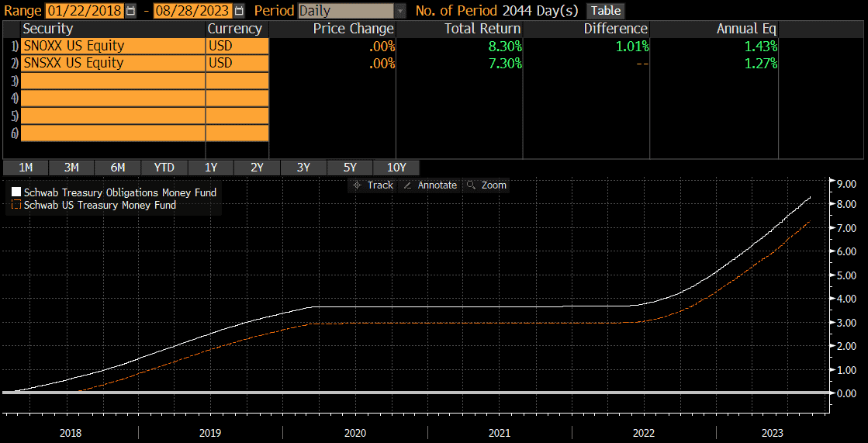Screen dimensions: 868x443
Task: Open the end date calendar picker
Action: tap(238, 11)
